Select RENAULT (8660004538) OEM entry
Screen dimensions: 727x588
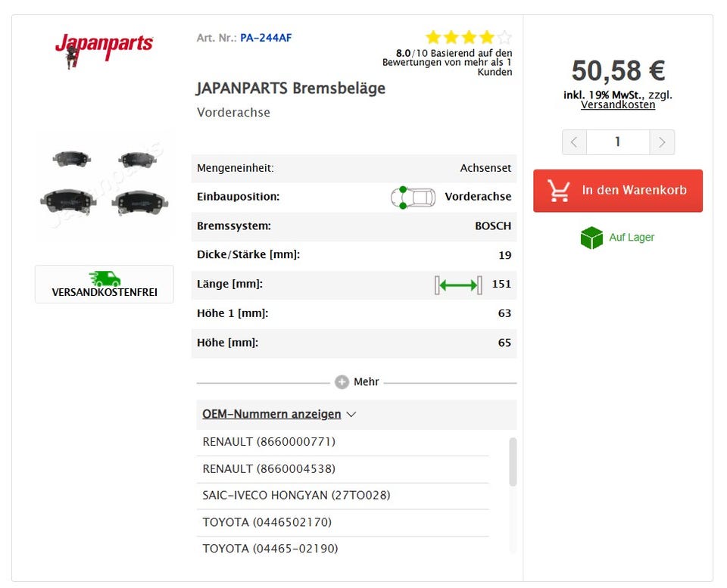[269, 469]
